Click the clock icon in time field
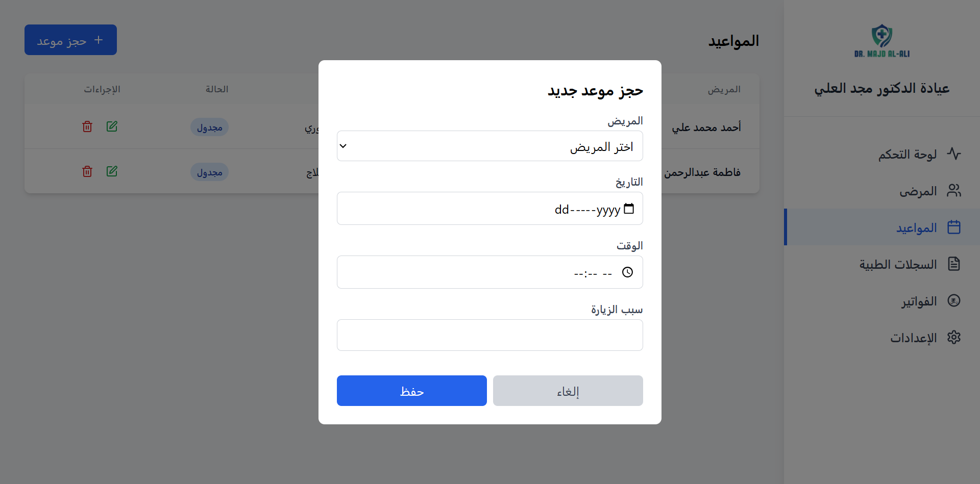Screen dimensions: 980x484 point(627,272)
